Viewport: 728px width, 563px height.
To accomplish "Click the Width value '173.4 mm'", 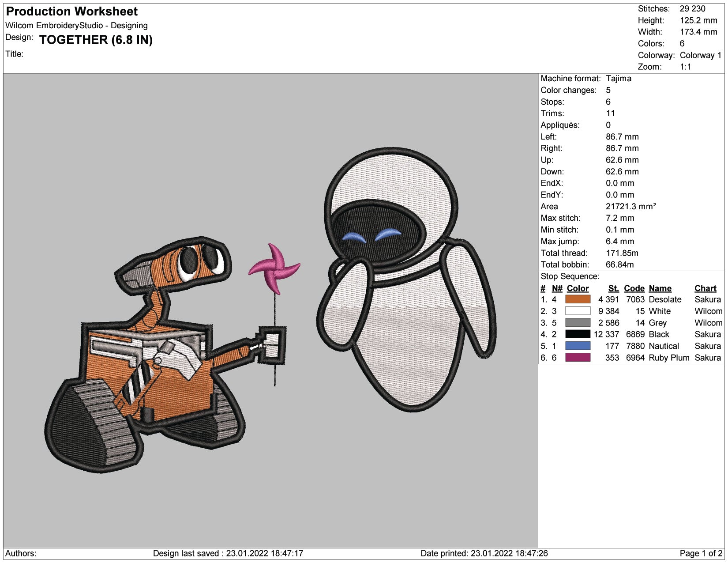I will (698, 32).
